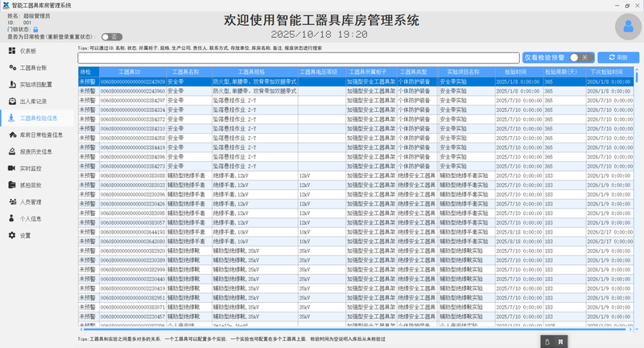This screenshot has height=348, width=644.
Task: Click the 2025/10/18 19:20 clock display
Action: click(x=319, y=35)
